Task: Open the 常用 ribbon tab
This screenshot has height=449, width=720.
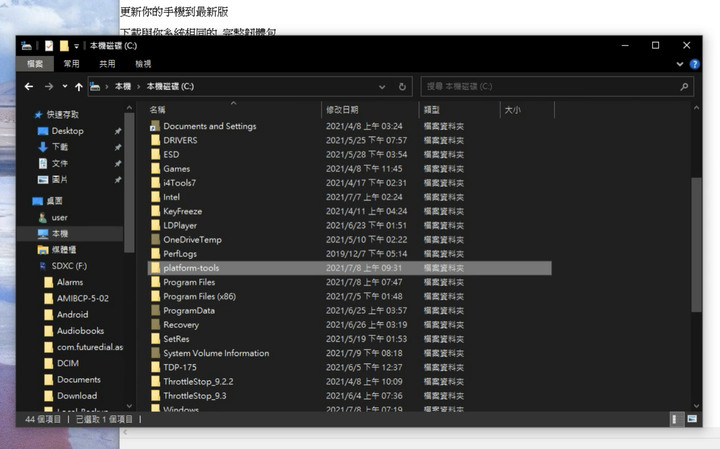Action: (71, 64)
